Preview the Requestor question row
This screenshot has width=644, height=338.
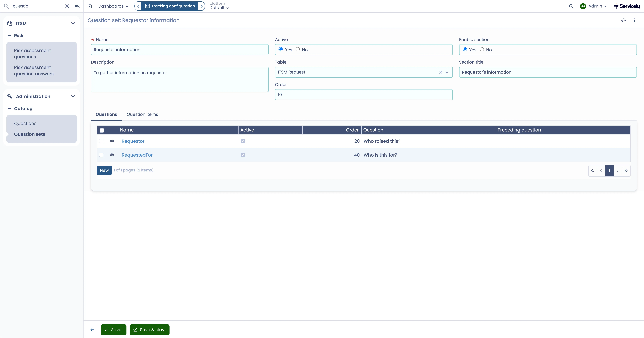pos(112,141)
